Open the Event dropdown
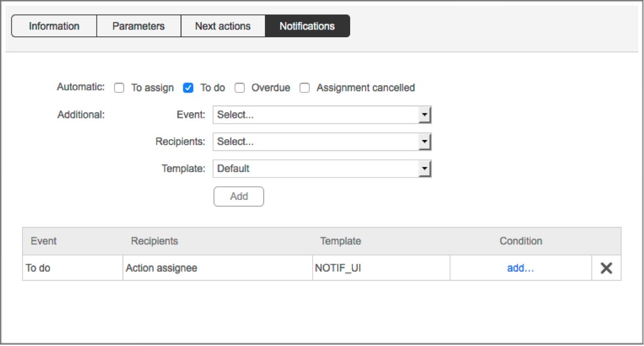 point(322,115)
